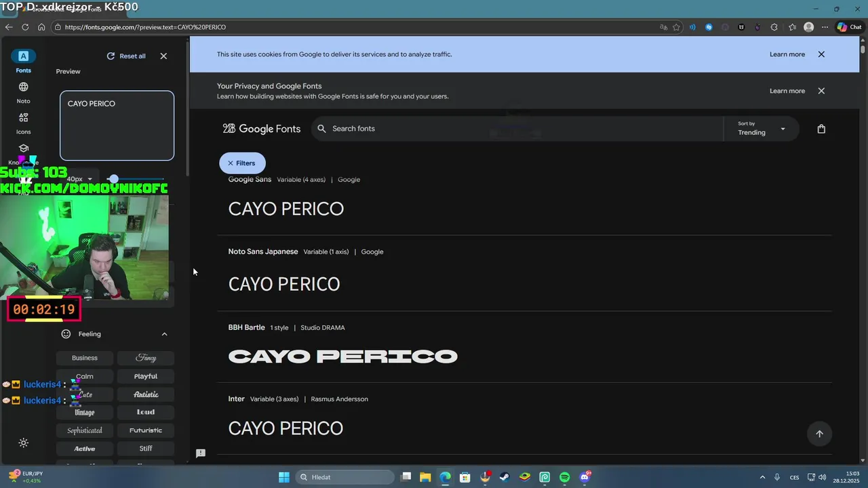868x488 pixels.
Task: Learn more about Privacy and Google Fonts
Action: pyautogui.click(x=787, y=91)
